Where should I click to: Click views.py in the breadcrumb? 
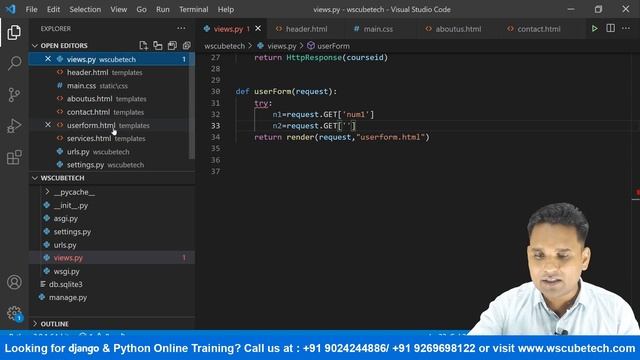tap(282, 46)
